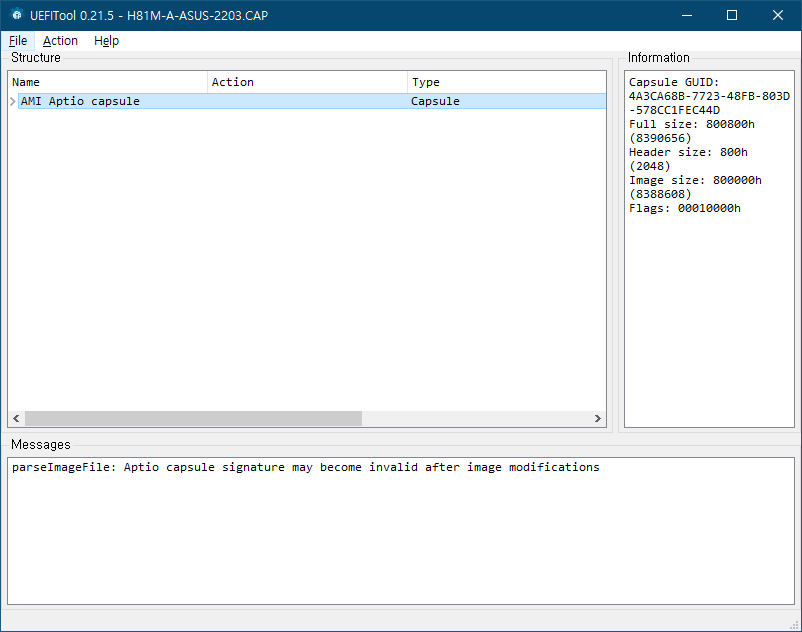The height and width of the screenshot is (632, 802).
Task: Maximize the UEFITool window
Action: point(732,15)
